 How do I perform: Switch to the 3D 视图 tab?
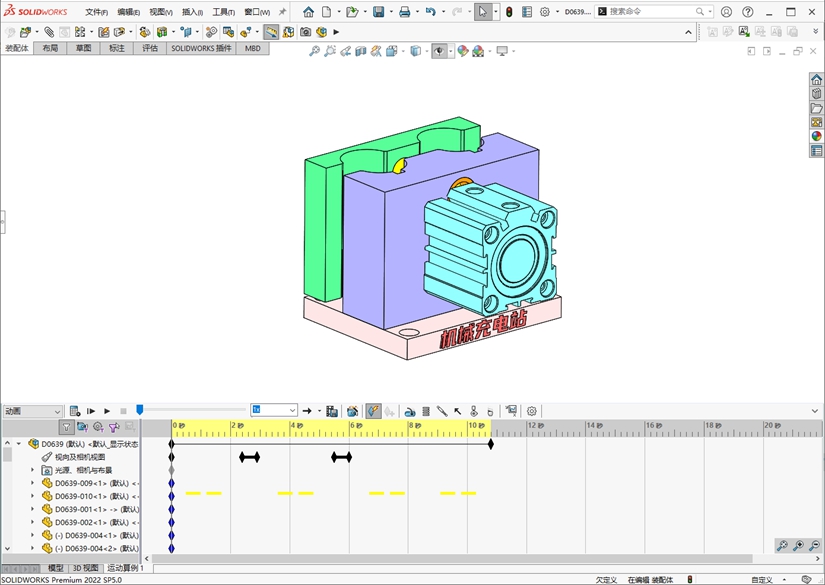[85, 568]
